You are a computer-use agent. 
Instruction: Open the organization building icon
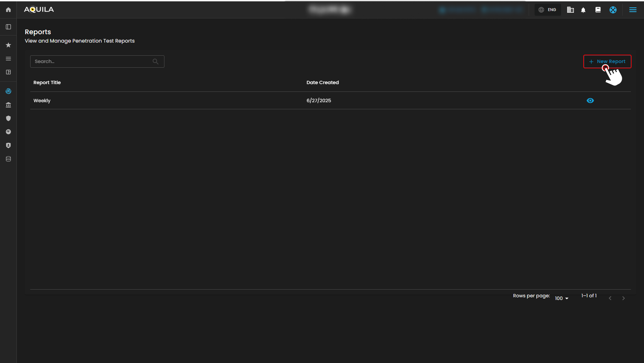click(x=570, y=10)
